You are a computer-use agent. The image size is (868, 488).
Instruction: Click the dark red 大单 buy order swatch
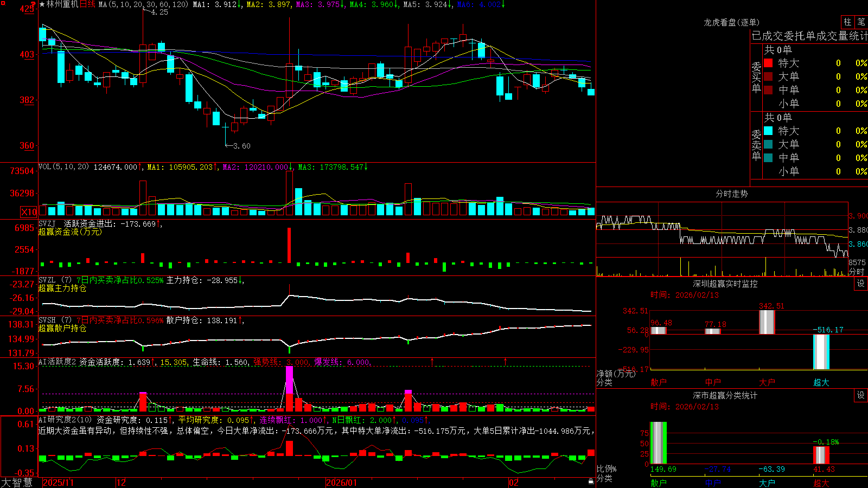point(768,76)
